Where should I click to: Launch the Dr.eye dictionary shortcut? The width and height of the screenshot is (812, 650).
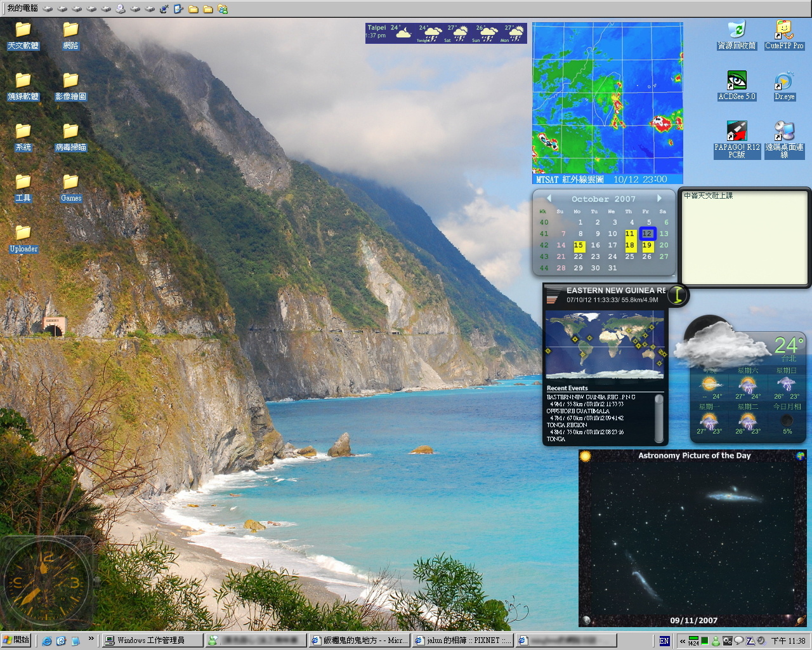pos(784,86)
